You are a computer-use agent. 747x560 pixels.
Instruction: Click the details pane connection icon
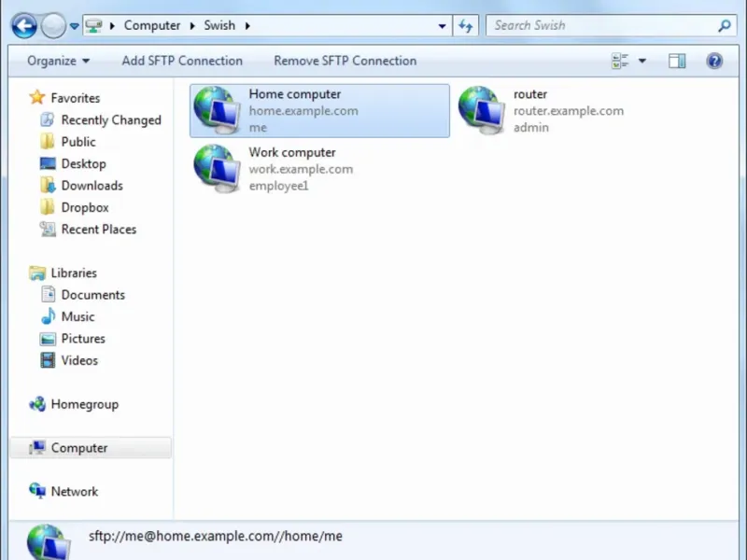coord(49,542)
